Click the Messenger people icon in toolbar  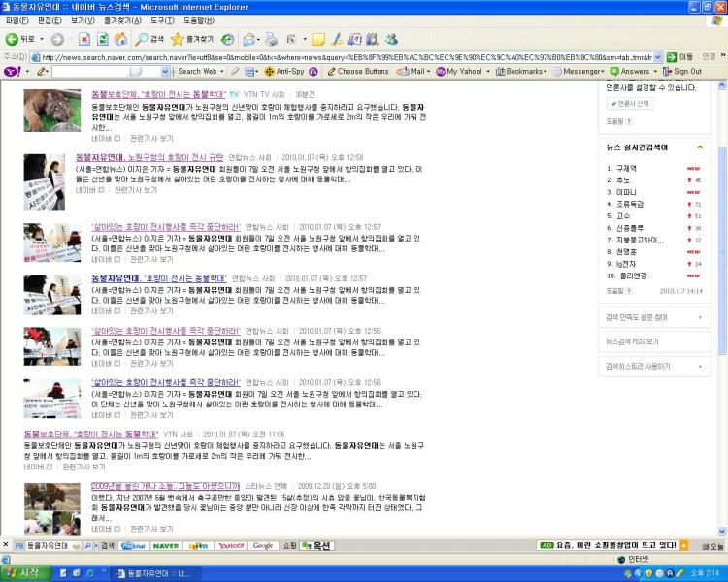391,40
